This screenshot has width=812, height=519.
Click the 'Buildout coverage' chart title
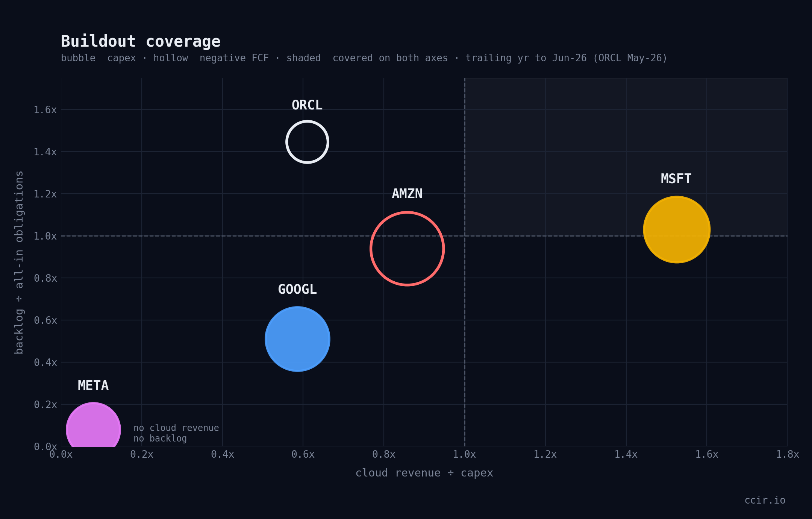coord(141,41)
